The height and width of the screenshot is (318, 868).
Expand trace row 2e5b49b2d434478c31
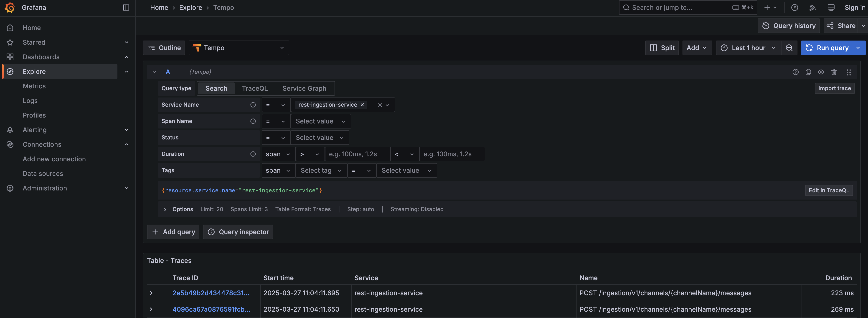pos(151,293)
